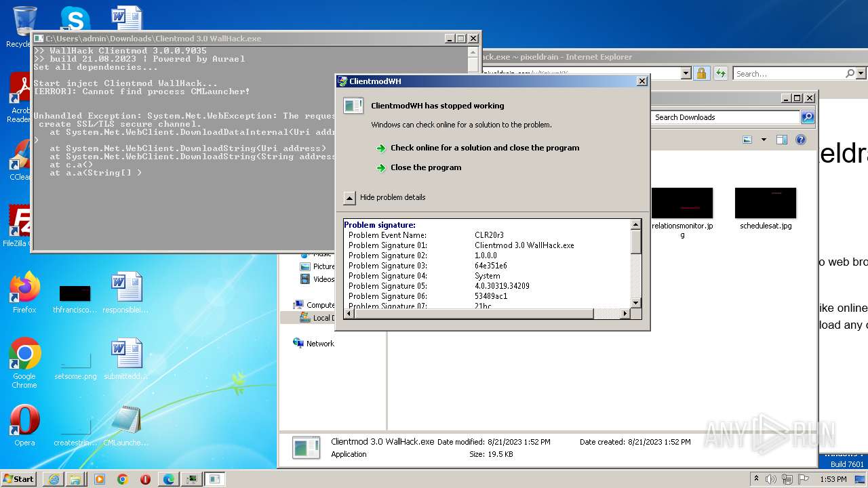Click Internet Explorer search magnifier icon

click(850, 73)
